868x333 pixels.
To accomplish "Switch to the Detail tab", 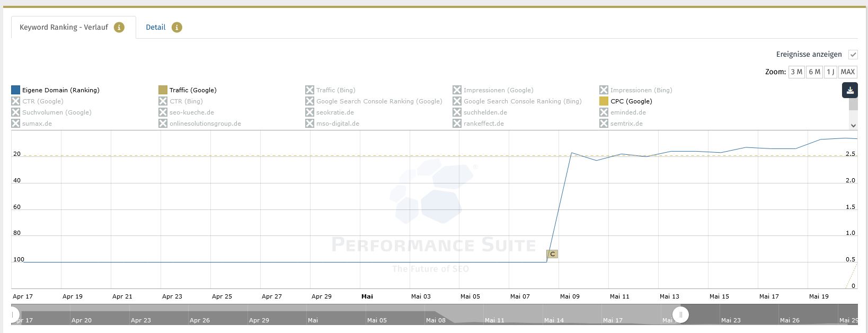I will [156, 27].
